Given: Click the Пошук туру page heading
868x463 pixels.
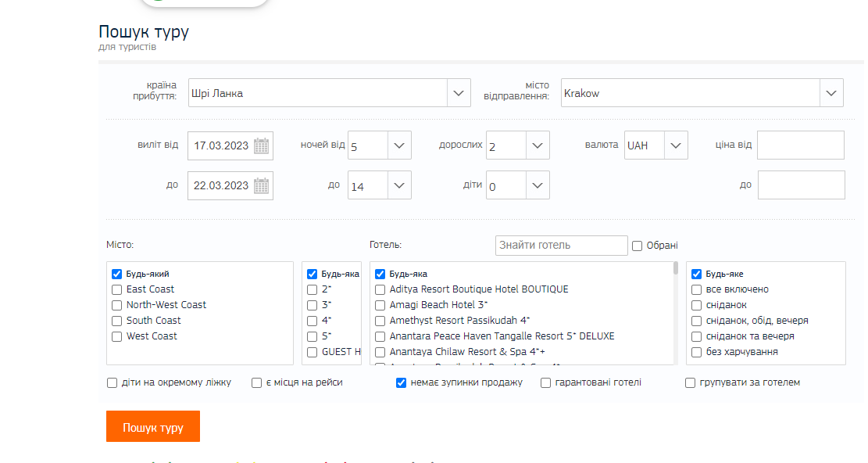Looking at the screenshot, I should click(x=144, y=31).
